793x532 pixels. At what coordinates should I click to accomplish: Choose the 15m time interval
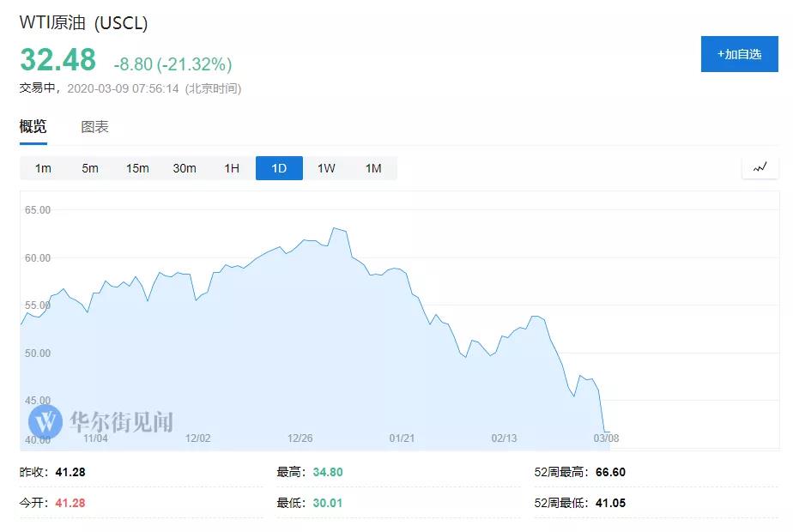pyautogui.click(x=137, y=168)
